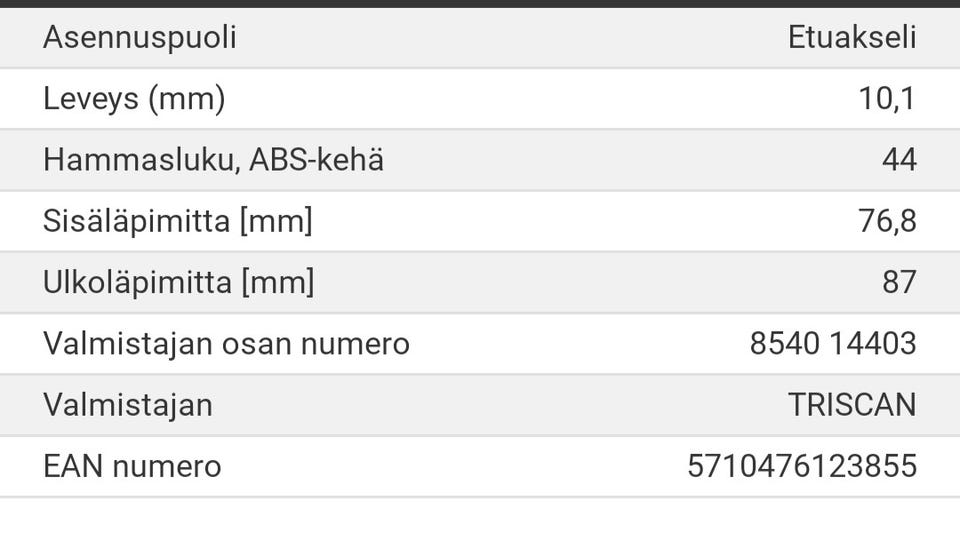Select the 76,8 inner diameter value
The image size is (960, 549).
[x=887, y=221]
